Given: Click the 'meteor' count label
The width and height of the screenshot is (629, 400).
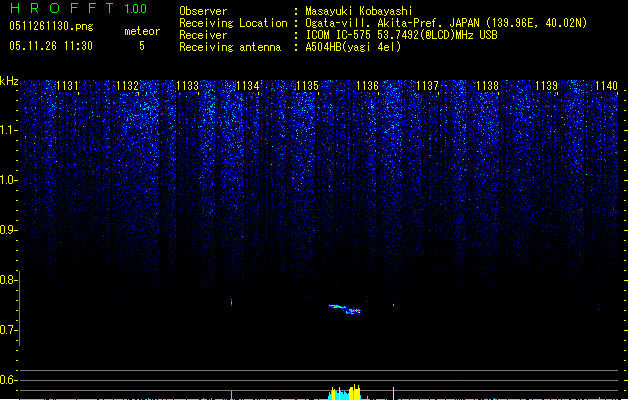Looking at the screenshot, I should coord(142,31).
